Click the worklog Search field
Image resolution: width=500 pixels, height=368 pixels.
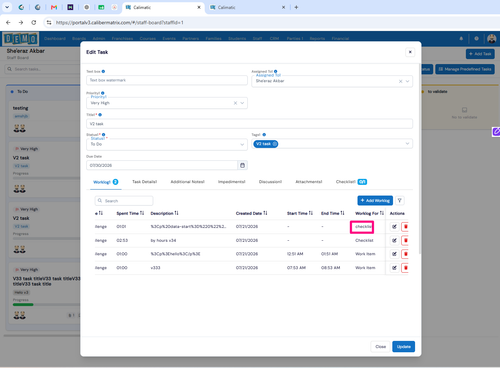(x=124, y=201)
